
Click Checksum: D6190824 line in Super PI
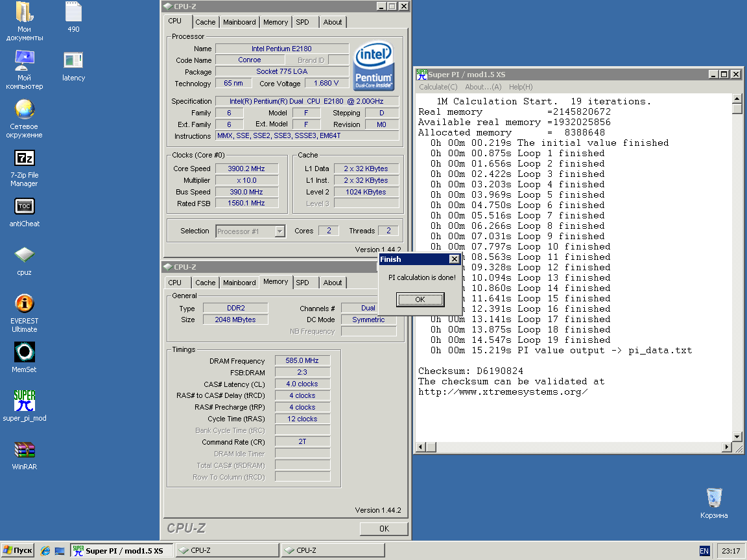pyautogui.click(x=471, y=371)
